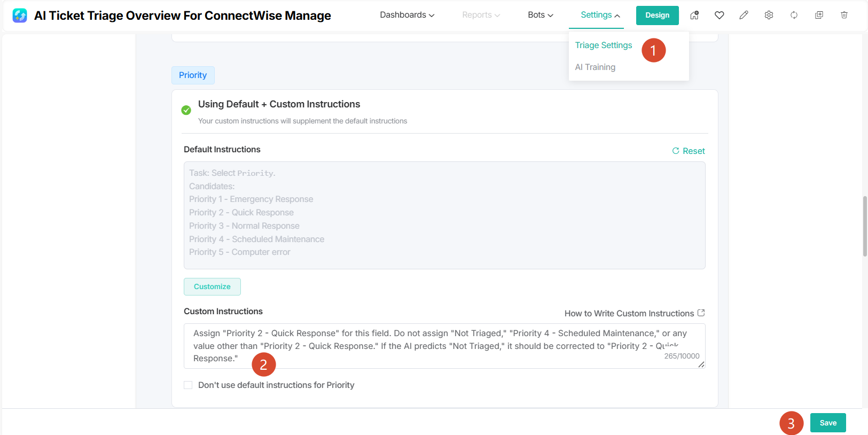868x435 pixels.
Task: Select Triage Settings from the menu
Action: pyautogui.click(x=604, y=45)
